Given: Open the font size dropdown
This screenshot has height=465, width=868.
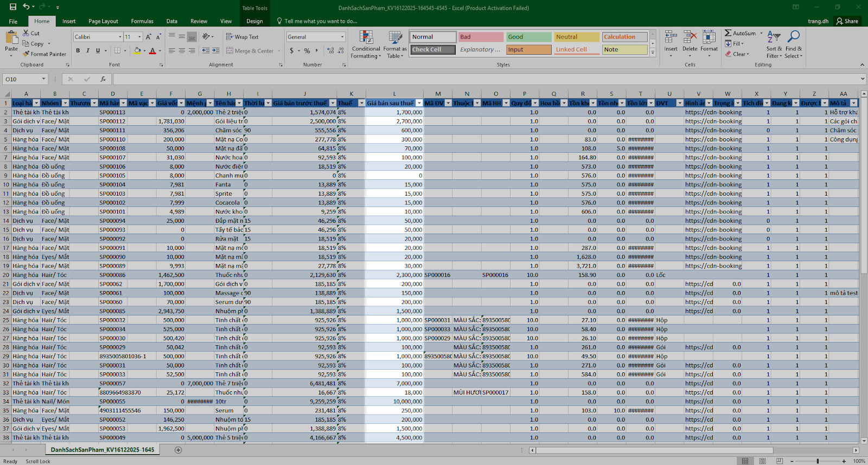Looking at the screenshot, I should pyautogui.click(x=139, y=37).
